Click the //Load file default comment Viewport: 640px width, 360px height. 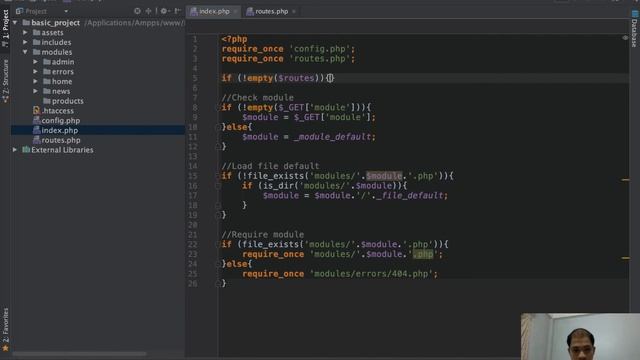[x=270, y=166]
